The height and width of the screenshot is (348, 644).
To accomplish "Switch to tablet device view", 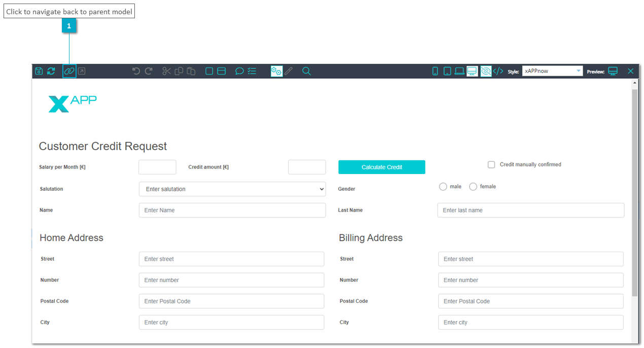I will pyautogui.click(x=447, y=71).
